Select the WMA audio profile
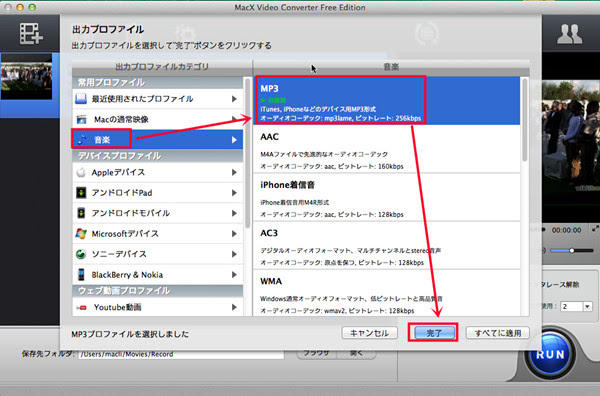This screenshot has height=396, width=600. pyautogui.click(x=386, y=293)
